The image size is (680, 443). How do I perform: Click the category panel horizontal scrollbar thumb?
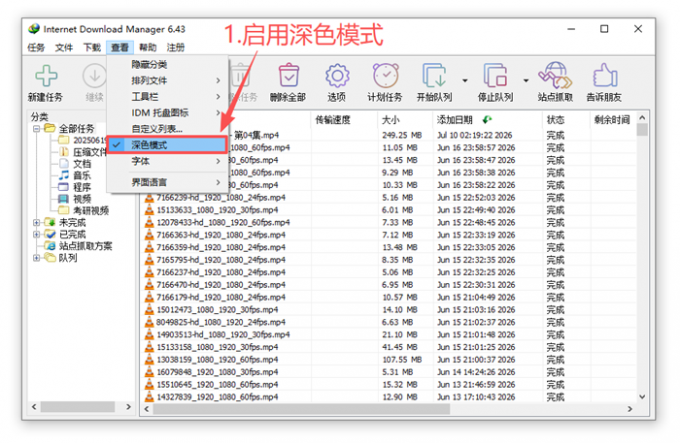[78, 407]
